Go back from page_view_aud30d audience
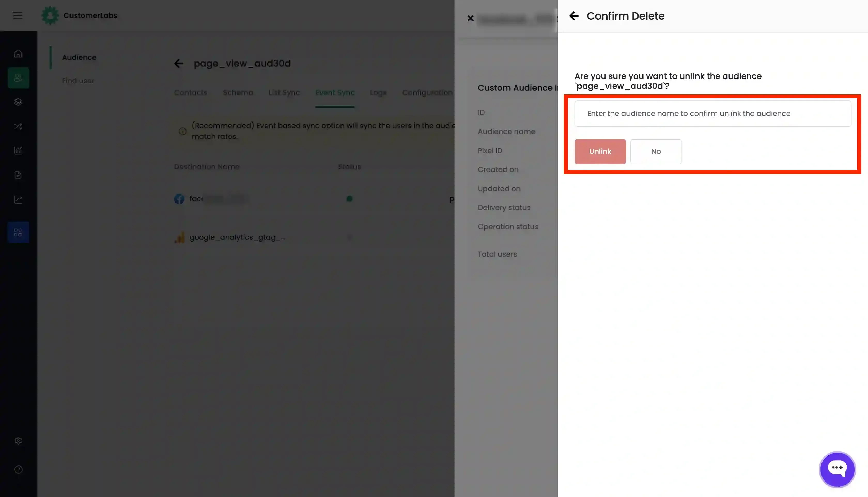The height and width of the screenshot is (497, 868). [x=179, y=64]
